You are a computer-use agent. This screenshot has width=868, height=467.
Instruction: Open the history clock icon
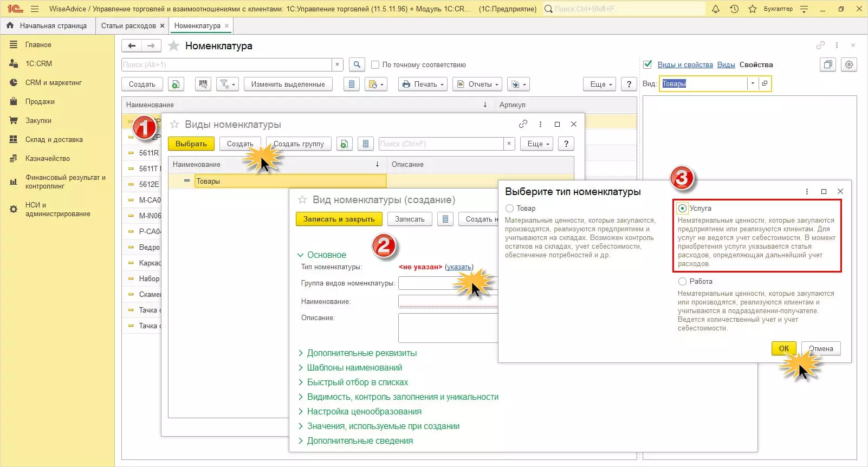coord(734,9)
